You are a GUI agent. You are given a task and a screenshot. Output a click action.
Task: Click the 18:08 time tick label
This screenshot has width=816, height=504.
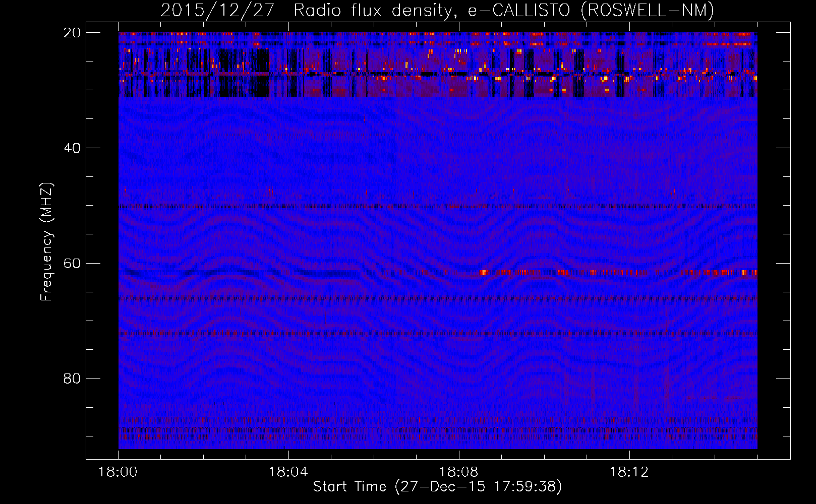(x=459, y=472)
